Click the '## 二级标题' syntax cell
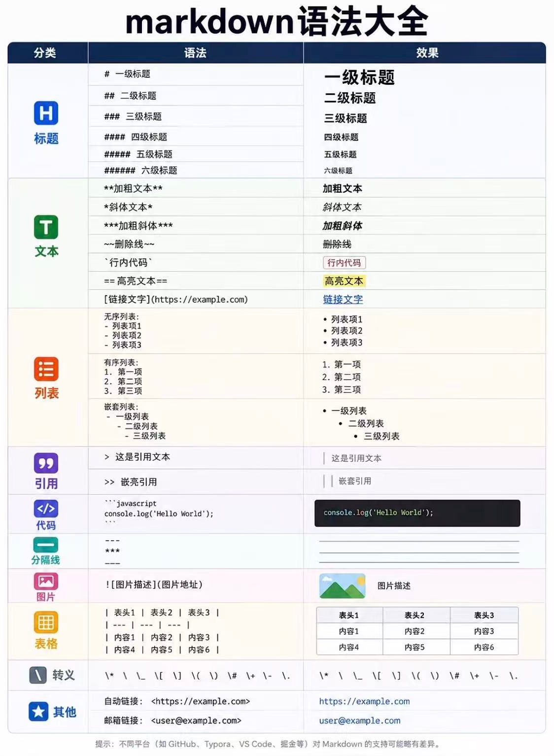Viewport: 554px width, 756px height. pos(196,96)
